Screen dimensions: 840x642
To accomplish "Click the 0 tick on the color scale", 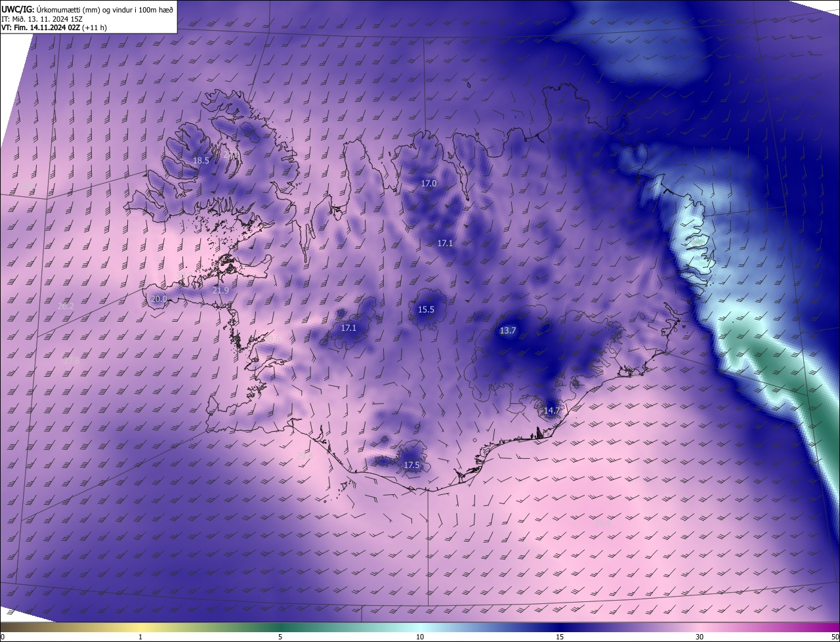I will click(x=3, y=637).
